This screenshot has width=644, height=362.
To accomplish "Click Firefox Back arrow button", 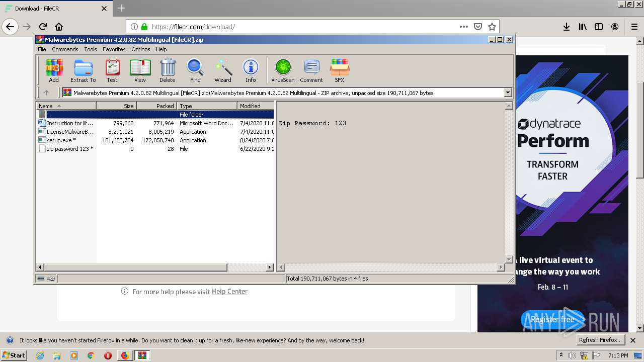I will tap(10, 27).
